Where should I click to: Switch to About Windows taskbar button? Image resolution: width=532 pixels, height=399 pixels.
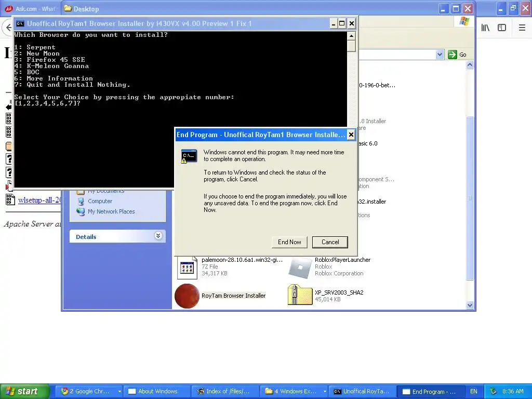click(157, 391)
